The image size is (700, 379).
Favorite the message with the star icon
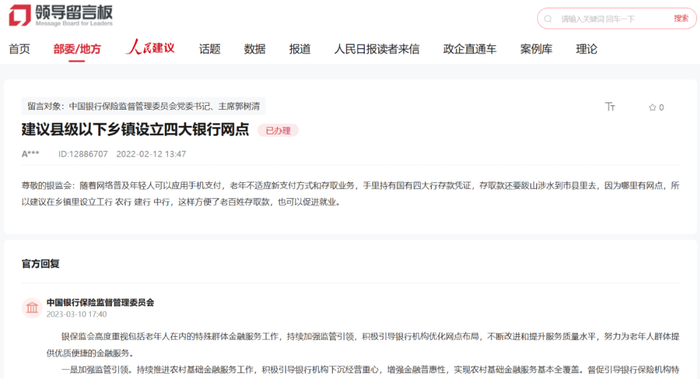652,107
